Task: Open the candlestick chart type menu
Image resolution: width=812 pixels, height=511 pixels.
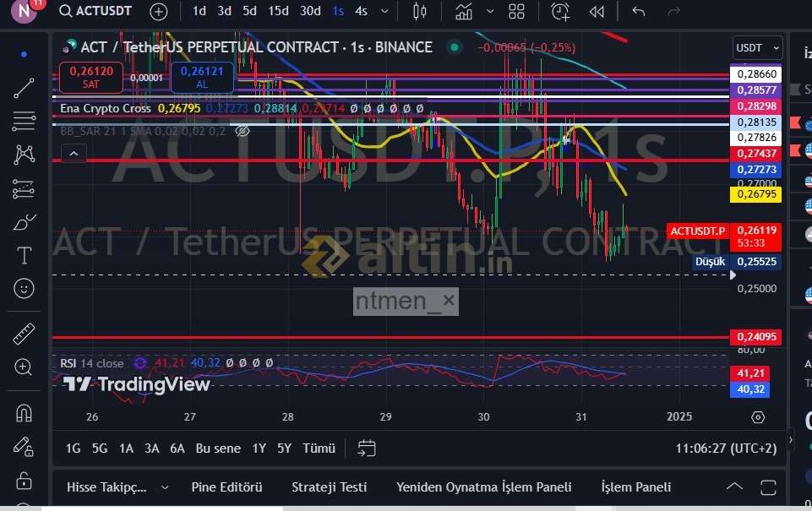Action: pos(419,11)
